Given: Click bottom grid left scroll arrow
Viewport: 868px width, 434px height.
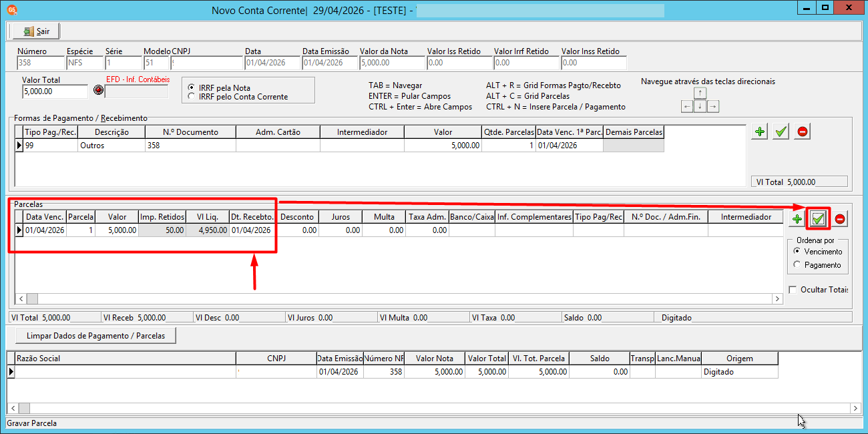Looking at the screenshot, I should 12,408.
